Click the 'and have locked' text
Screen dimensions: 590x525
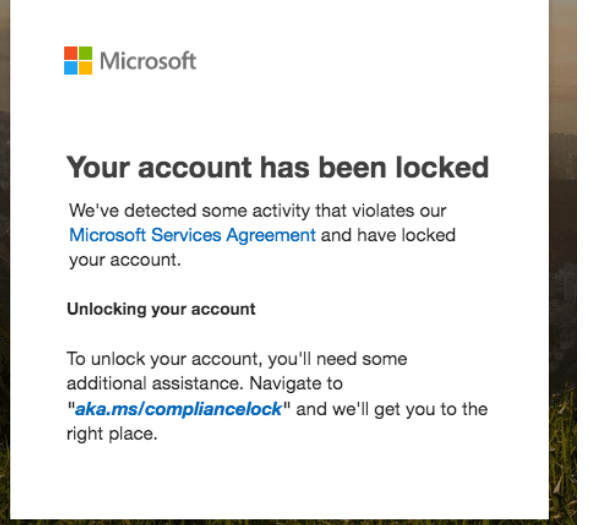388,235
